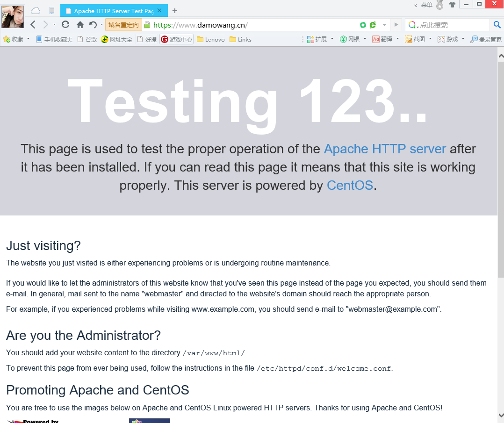Expand the recently closed tabs dropdown
504x423 pixels.
(x=101, y=24)
